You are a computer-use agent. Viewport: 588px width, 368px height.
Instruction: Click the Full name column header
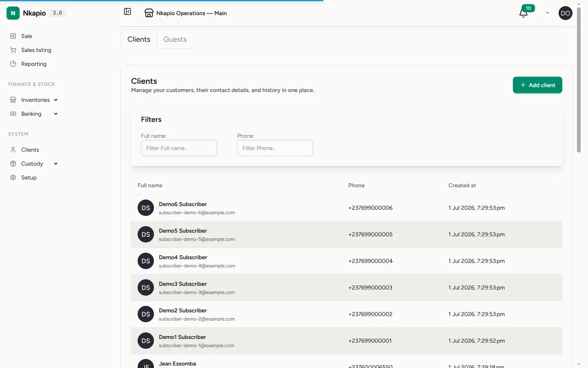150,185
